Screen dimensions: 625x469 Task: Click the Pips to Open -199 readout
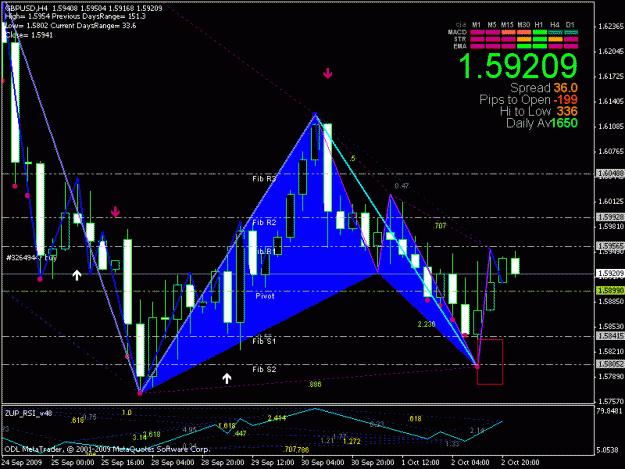click(528, 100)
